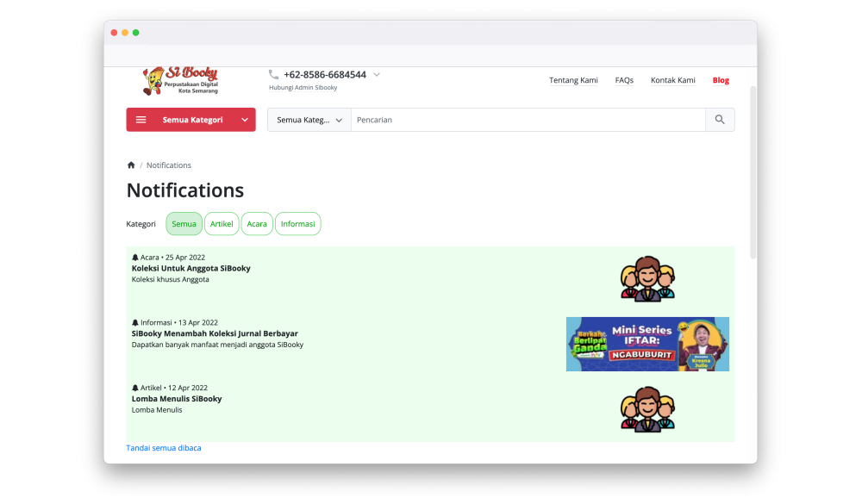Click the SiBooky logo

tap(180, 81)
